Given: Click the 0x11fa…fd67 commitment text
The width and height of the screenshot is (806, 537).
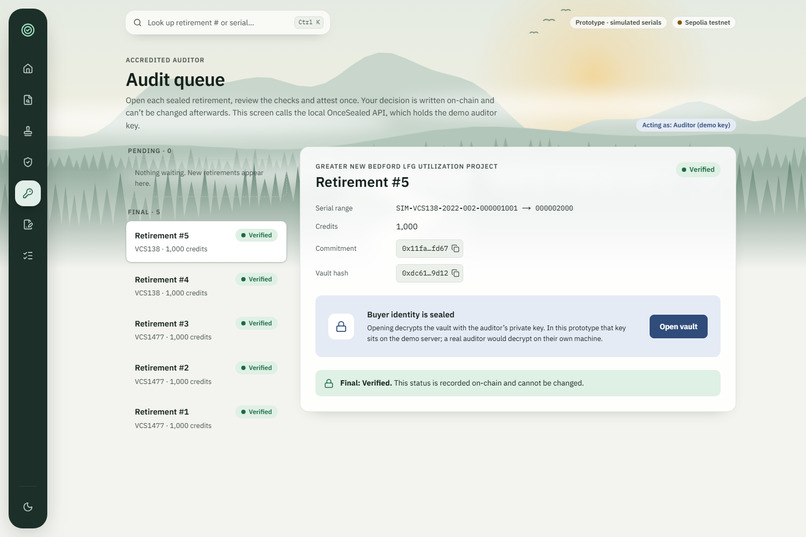Looking at the screenshot, I should click(x=425, y=248).
